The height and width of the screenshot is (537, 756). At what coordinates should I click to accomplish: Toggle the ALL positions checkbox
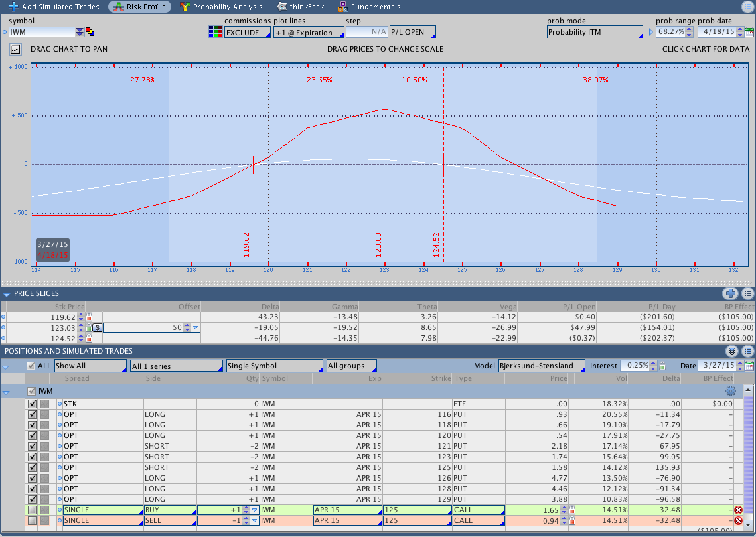(x=31, y=366)
